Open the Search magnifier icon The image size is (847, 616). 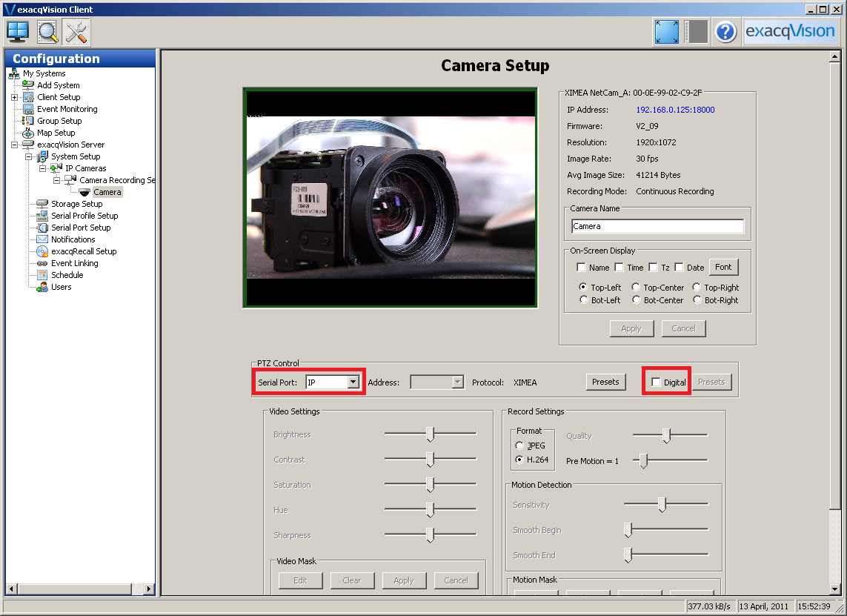pyautogui.click(x=47, y=32)
